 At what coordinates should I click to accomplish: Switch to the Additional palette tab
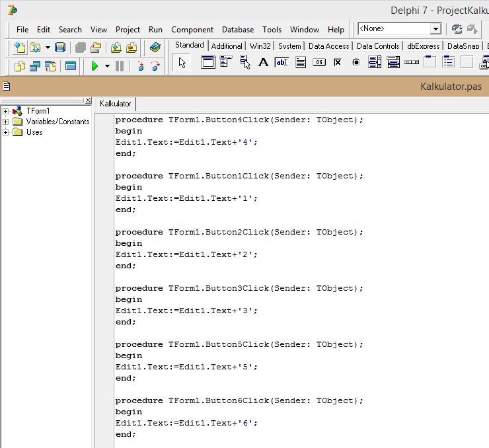pyautogui.click(x=227, y=46)
